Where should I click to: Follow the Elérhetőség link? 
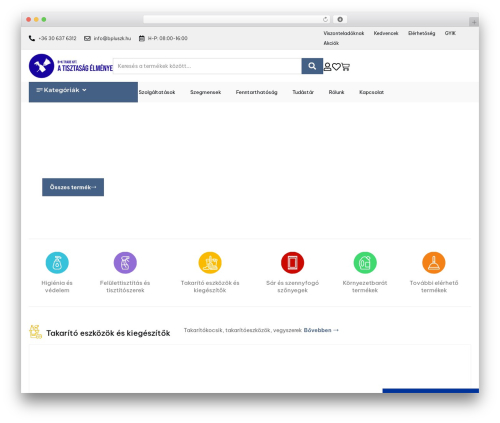pyautogui.click(x=422, y=33)
